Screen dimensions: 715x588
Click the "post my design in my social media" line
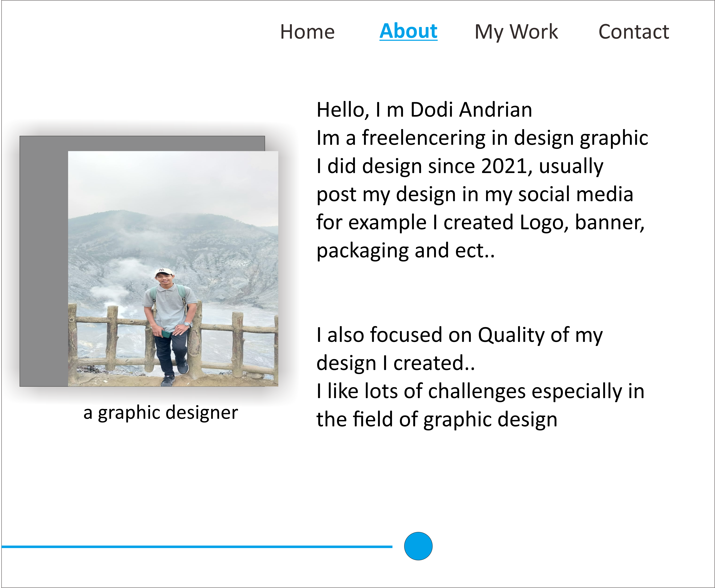click(474, 194)
